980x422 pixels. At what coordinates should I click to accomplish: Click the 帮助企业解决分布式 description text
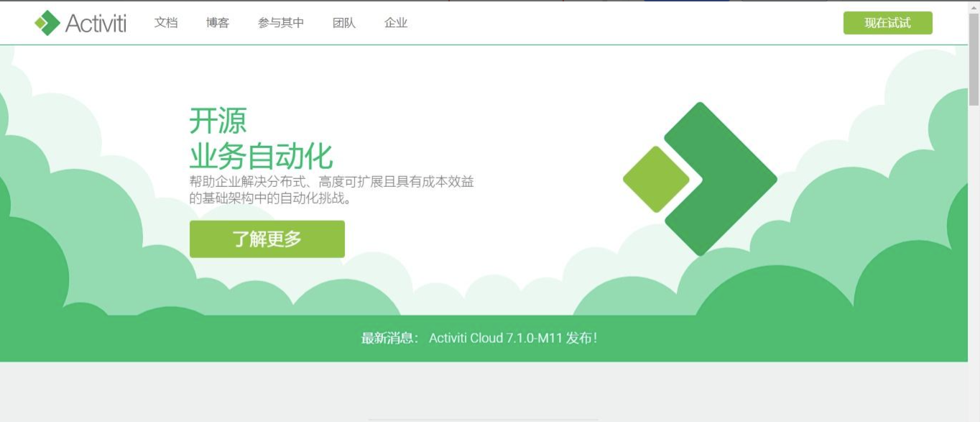coord(331,190)
